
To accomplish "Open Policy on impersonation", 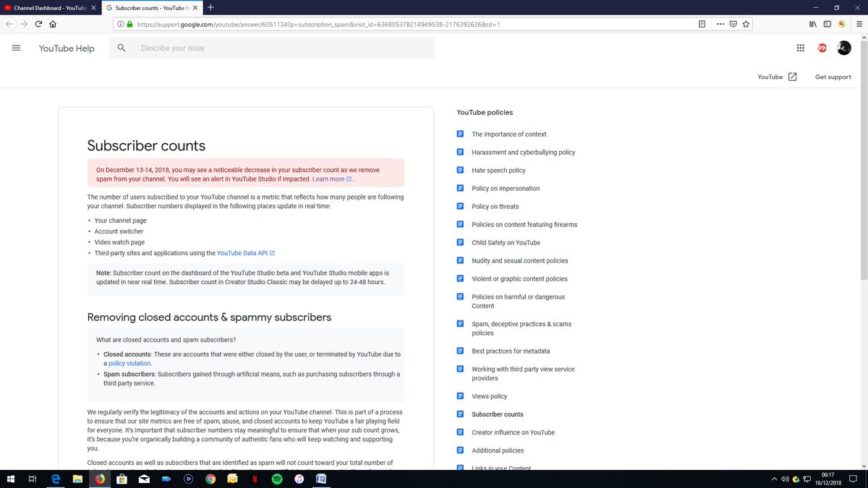I will coord(506,189).
